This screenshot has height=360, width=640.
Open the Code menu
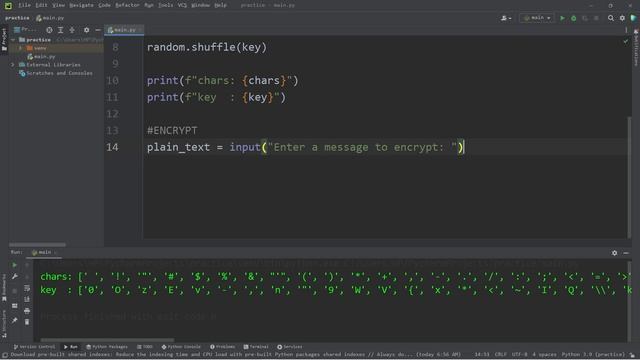click(104, 5)
